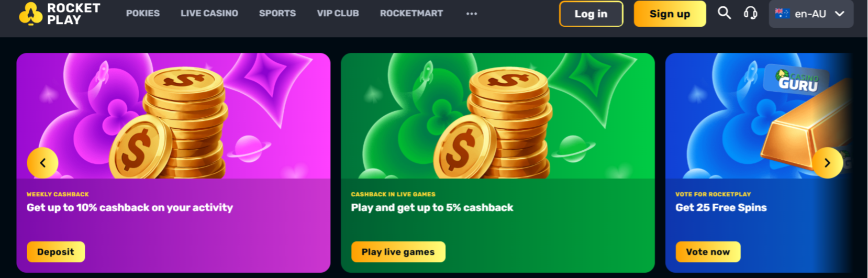Go to previous promo with left arrow
Viewport: 868px width, 278px height.
pos(42,163)
